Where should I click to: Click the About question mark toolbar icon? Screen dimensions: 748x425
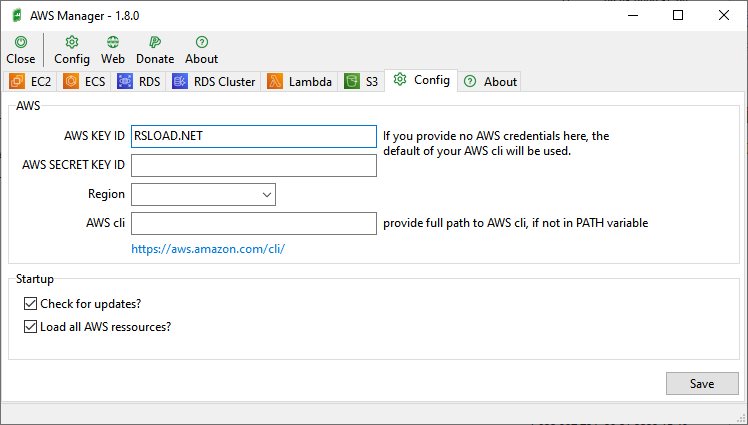tap(202, 42)
